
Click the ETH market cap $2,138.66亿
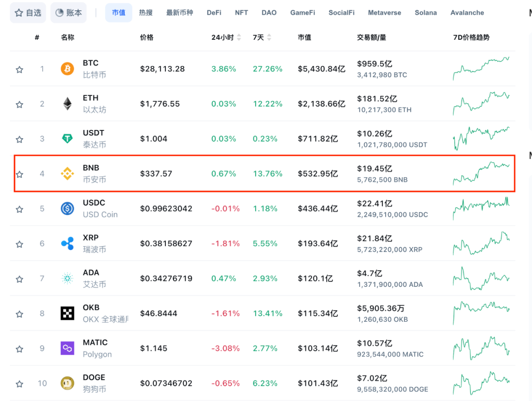[321, 104]
